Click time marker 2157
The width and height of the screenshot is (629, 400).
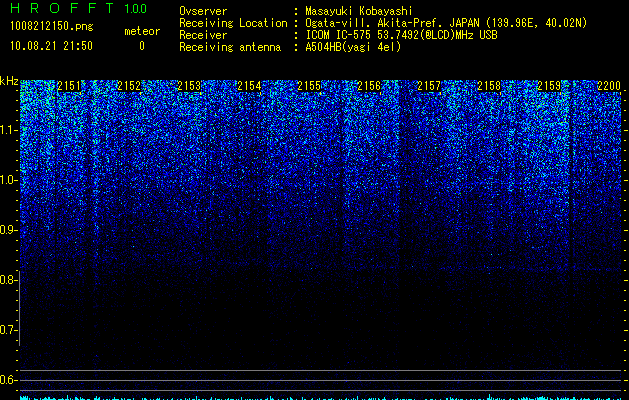pyautogui.click(x=429, y=86)
